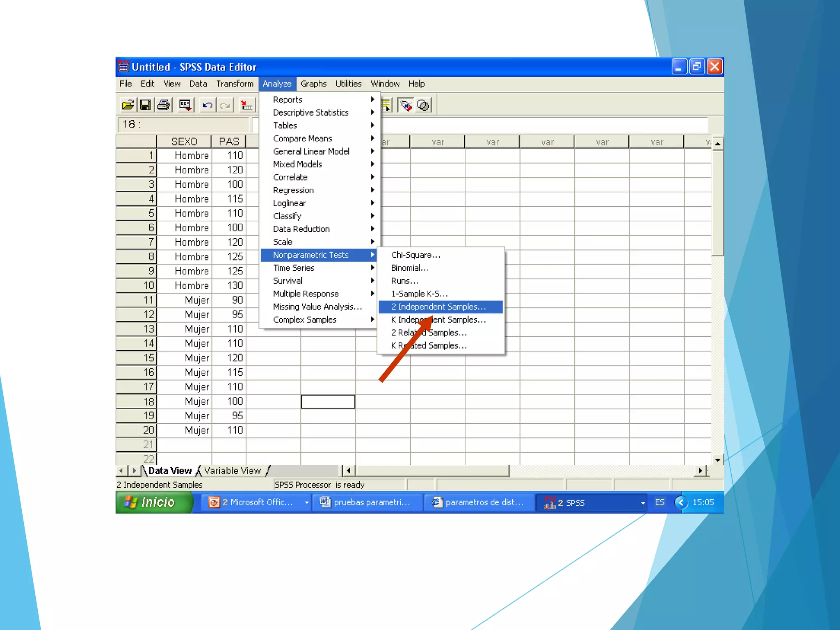Screen dimensions: 840x630
Task: Select 2 Independent Samples menu entry
Action: [x=438, y=307]
